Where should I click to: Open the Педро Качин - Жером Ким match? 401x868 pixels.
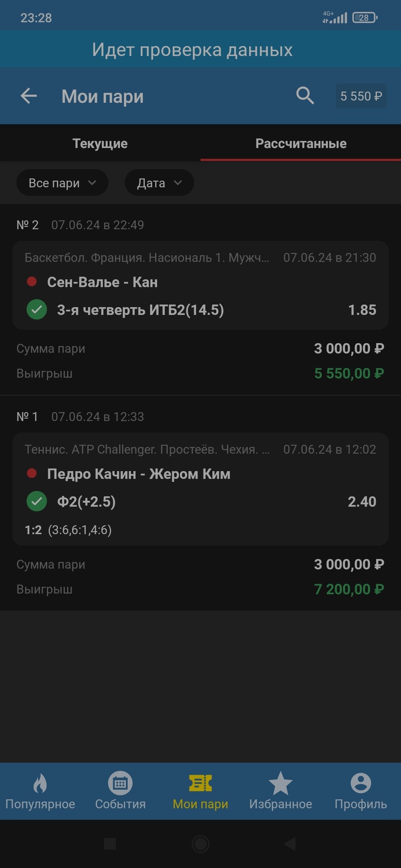coord(138,474)
